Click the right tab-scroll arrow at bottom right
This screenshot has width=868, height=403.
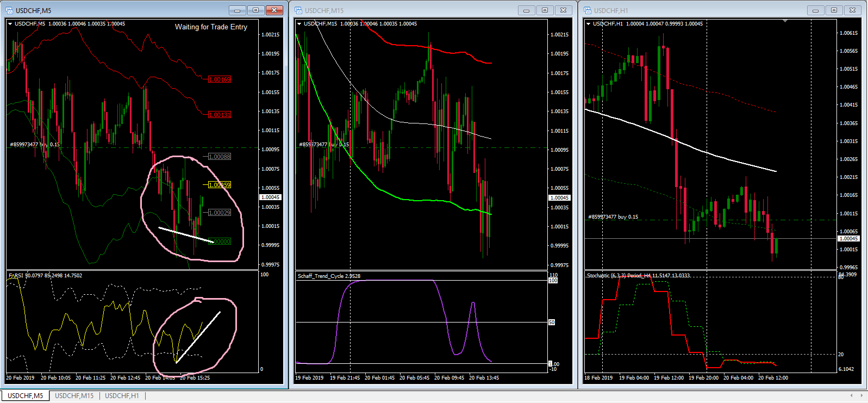click(861, 395)
